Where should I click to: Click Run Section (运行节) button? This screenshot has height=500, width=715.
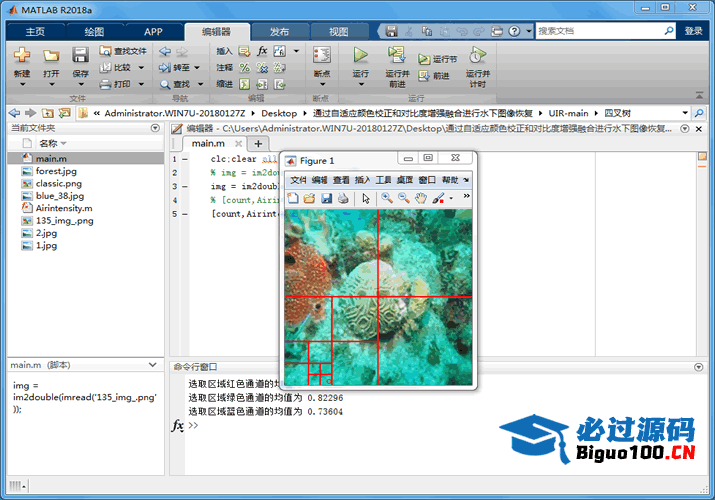pyautogui.click(x=437, y=59)
